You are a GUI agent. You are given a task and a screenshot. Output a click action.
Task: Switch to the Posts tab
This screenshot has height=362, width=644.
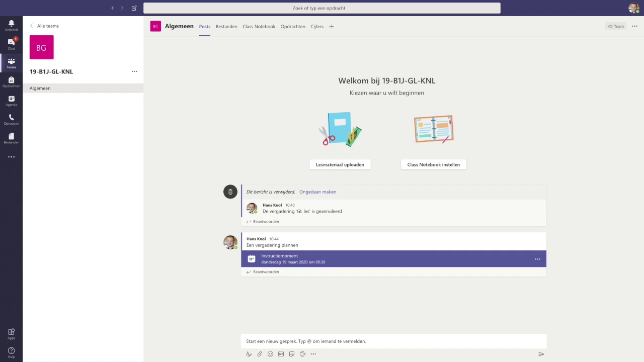pyautogui.click(x=204, y=27)
